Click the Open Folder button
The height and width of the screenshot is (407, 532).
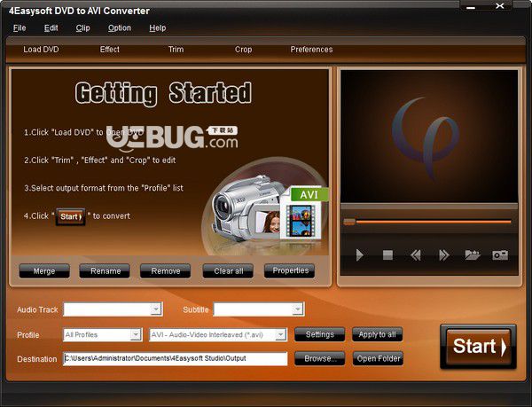pyautogui.click(x=378, y=358)
